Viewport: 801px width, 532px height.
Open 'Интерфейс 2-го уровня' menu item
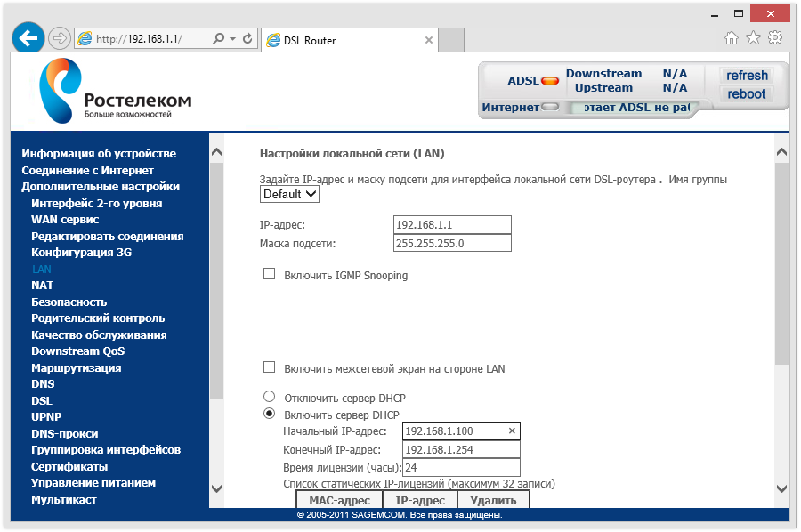click(96, 203)
